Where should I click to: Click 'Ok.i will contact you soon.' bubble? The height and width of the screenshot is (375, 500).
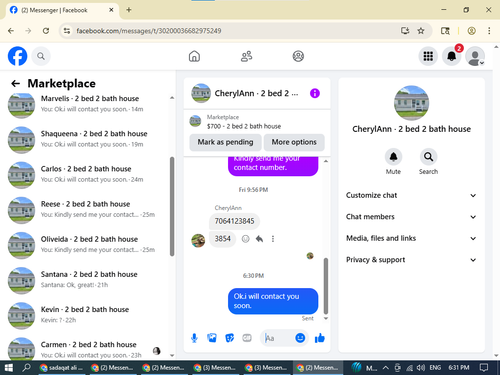pyautogui.click(x=273, y=301)
